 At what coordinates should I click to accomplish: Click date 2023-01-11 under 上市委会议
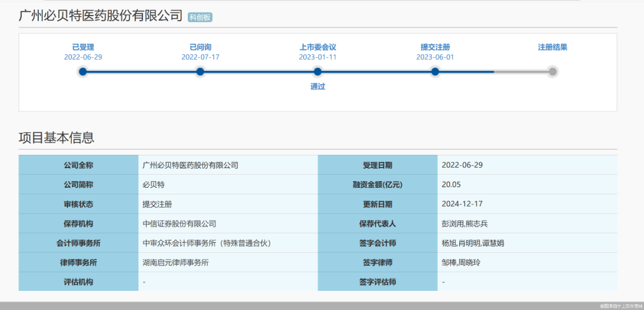point(318,57)
